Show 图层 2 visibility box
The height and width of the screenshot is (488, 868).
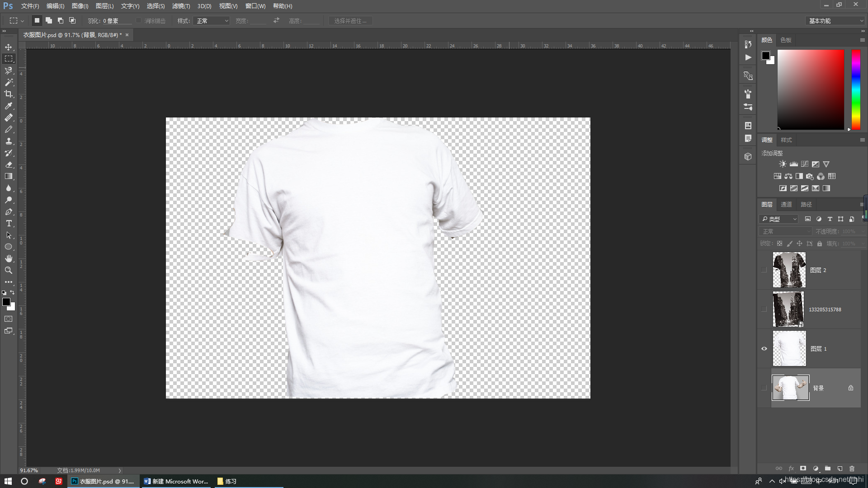764,270
